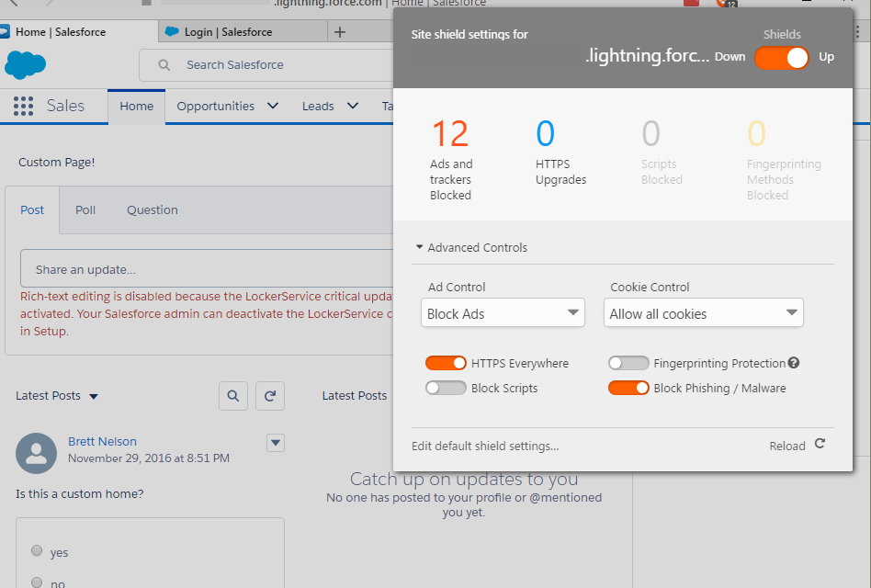871x588 pixels.
Task: Select the Question publisher tab
Action: [153, 209]
